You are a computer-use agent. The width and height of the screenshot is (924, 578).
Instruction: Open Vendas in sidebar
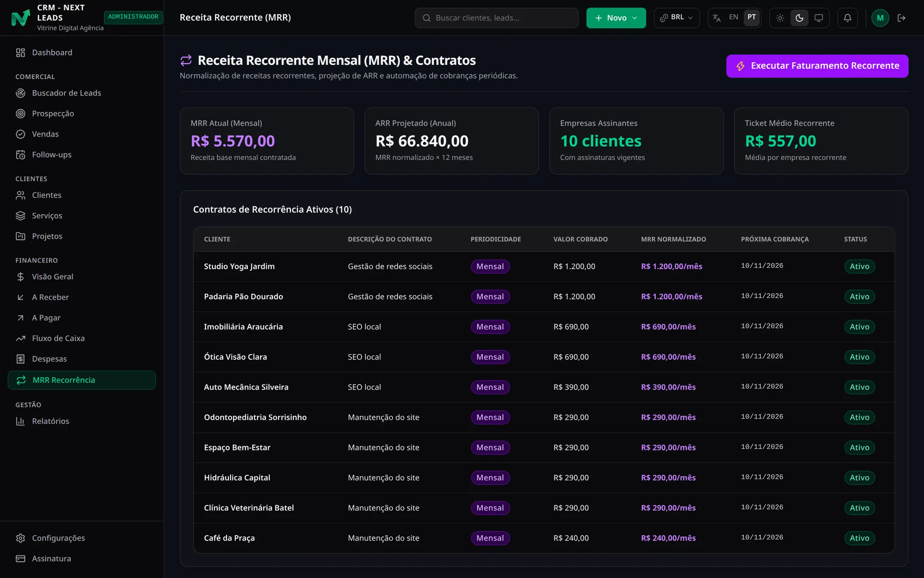[82, 134]
